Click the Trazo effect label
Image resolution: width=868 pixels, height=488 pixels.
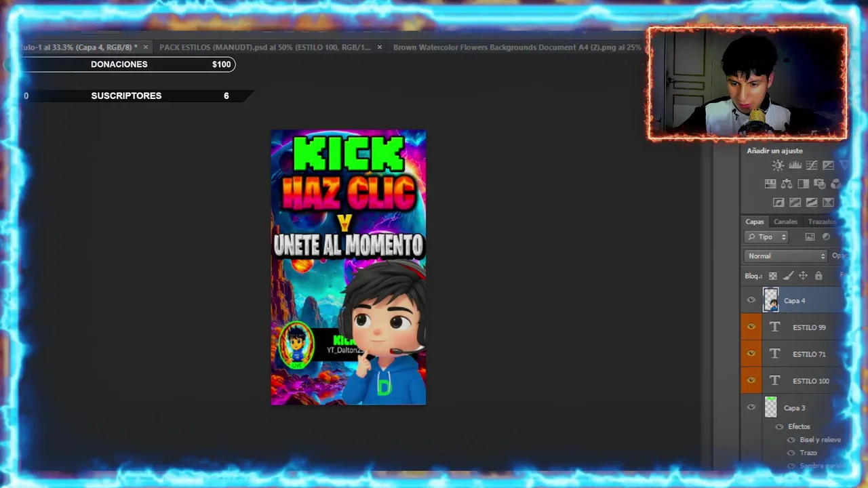point(808,453)
